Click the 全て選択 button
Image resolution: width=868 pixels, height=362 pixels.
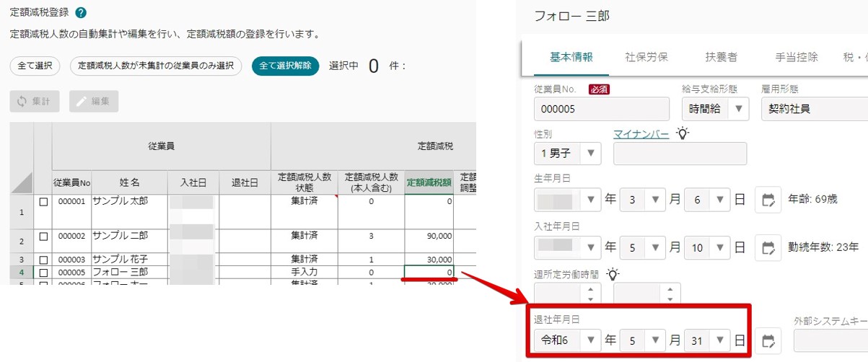click(35, 66)
